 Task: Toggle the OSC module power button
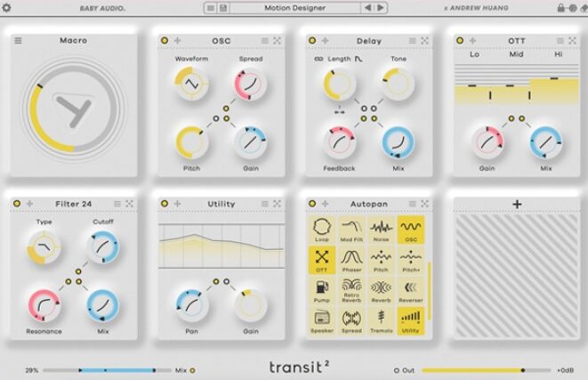pos(165,41)
